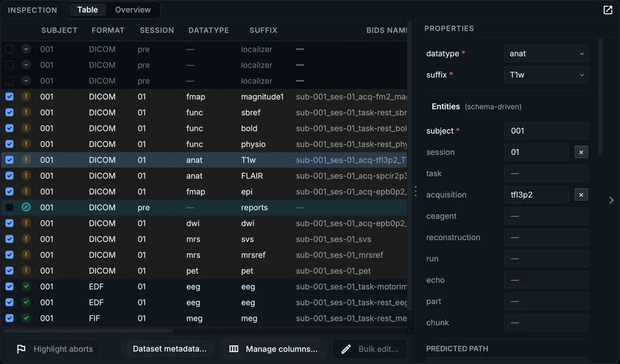The height and width of the screenshot is (364, 620).
Task: Click the Bulk edit button
Action: click(370, 349)
